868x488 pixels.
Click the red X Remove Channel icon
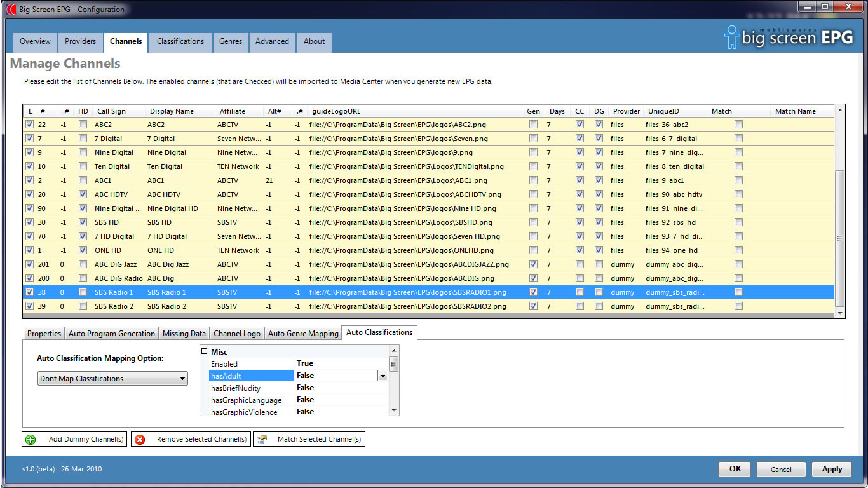point(140,439)
